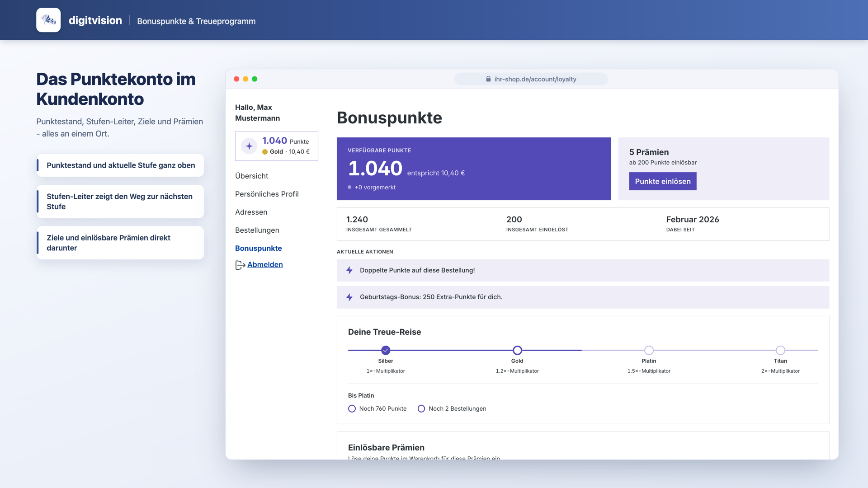Click the checked Silber tier marker
Image resolution: width=868 pixels, height=488 pixels.
click(386, 350)
